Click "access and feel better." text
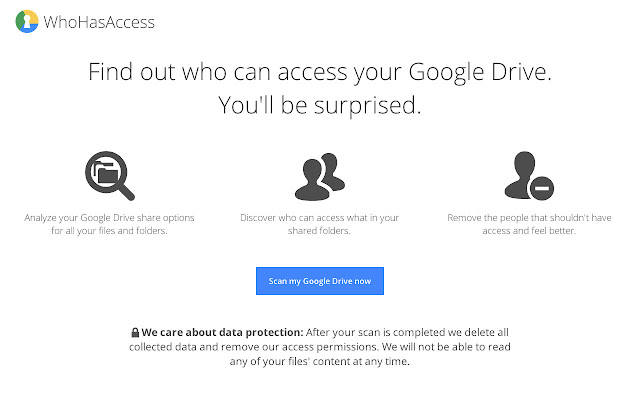This screenshot has width=640, height=400. coord(530,231)
